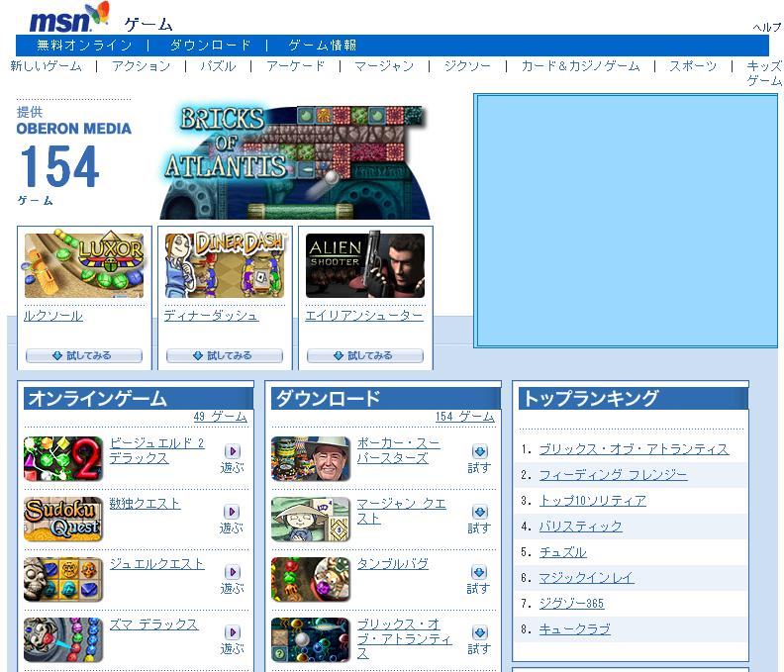This screenshot has height=672, width=784.
Task: Click 試してみる button under ディナーダッシュ
Action: [x=225, y=355]
